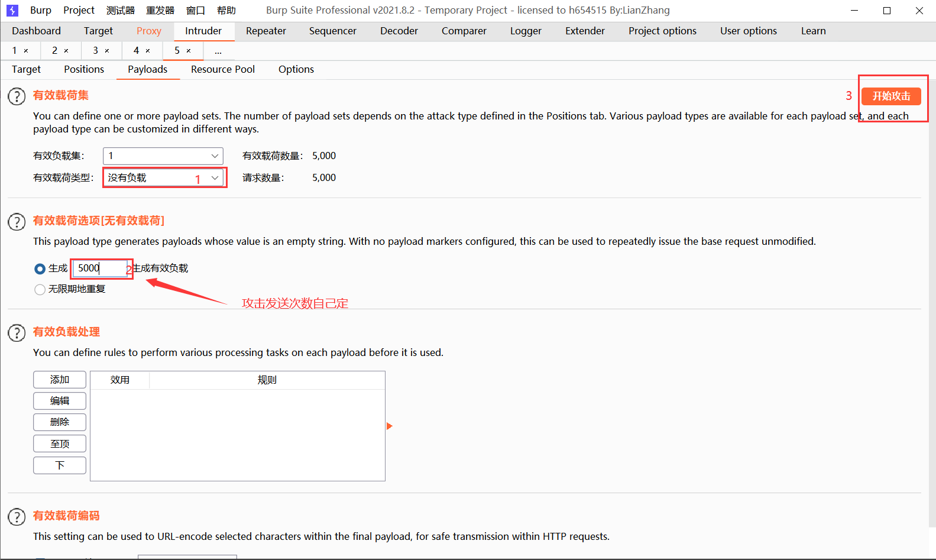Close Intruder attack tab 1
Screen dimensions: 936x560
coord(26,51)
